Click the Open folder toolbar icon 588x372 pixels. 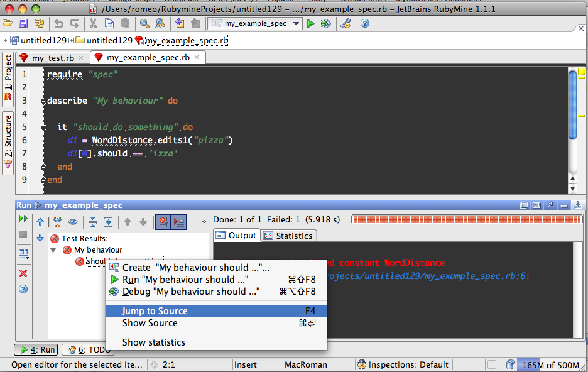point(7,23)
